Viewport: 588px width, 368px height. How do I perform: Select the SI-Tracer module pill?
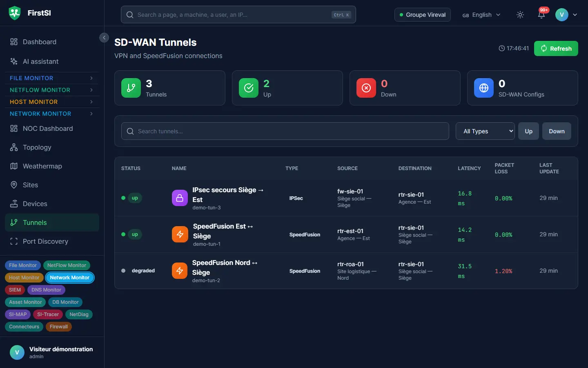coord(48,314)
